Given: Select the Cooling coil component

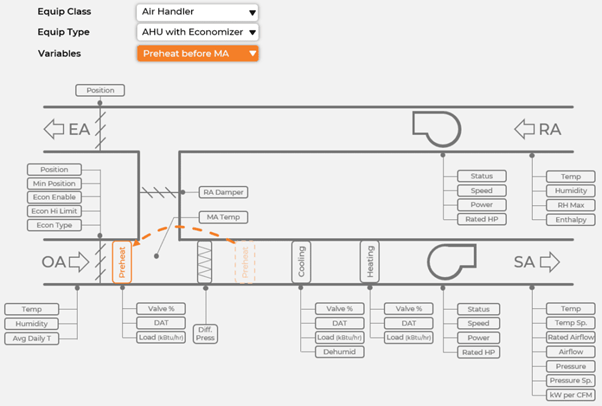Looking at the screenshot, I should (302, 262).
